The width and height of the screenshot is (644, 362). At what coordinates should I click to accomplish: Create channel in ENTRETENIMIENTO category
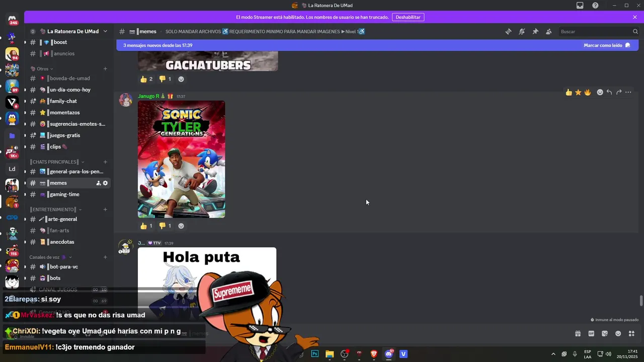105,209
